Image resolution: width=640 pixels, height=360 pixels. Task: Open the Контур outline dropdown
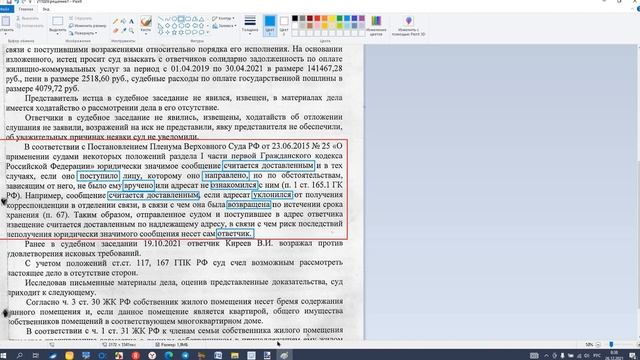pyautogui.click(x=223, y=18)
